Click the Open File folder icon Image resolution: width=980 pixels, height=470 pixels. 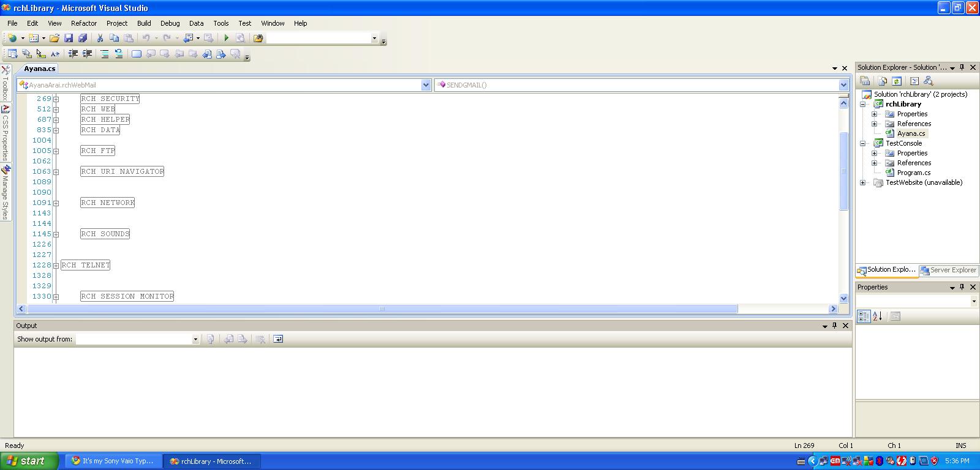coord(55,38)
